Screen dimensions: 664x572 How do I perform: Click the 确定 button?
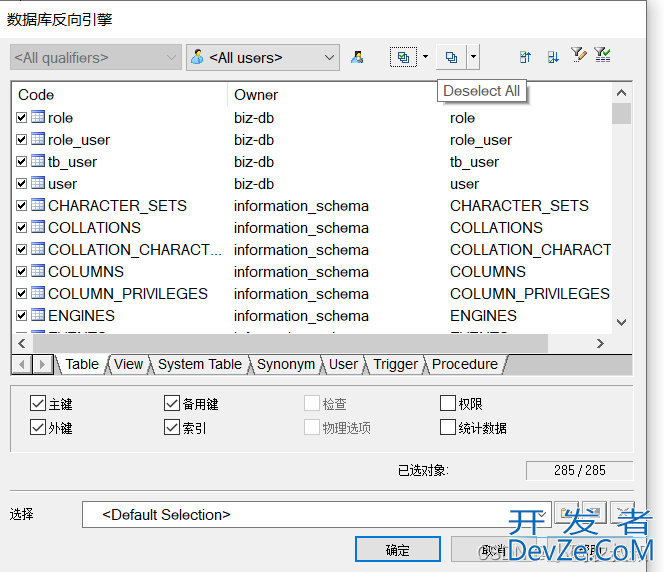click(x=398, y=550)
